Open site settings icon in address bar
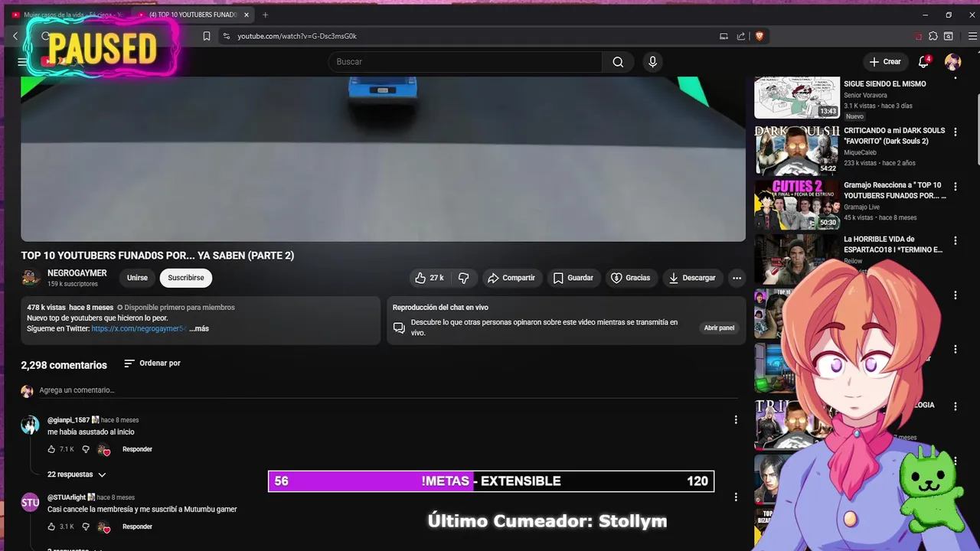Viewport: 980px width, 551px height. point(226,36)
